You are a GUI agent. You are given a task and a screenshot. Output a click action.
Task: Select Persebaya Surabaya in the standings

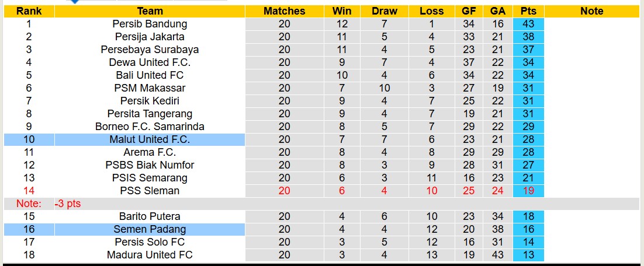(x=150, y=50)
